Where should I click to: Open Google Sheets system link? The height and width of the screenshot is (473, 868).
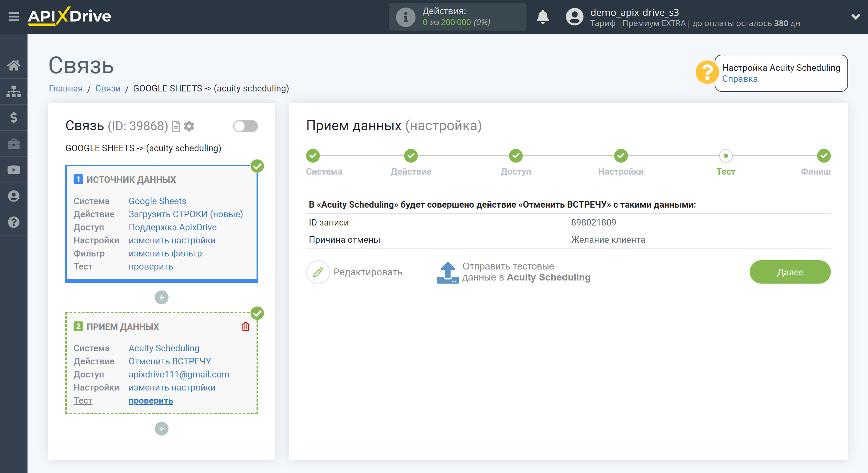pyautogui.click(x=157, y=201)
